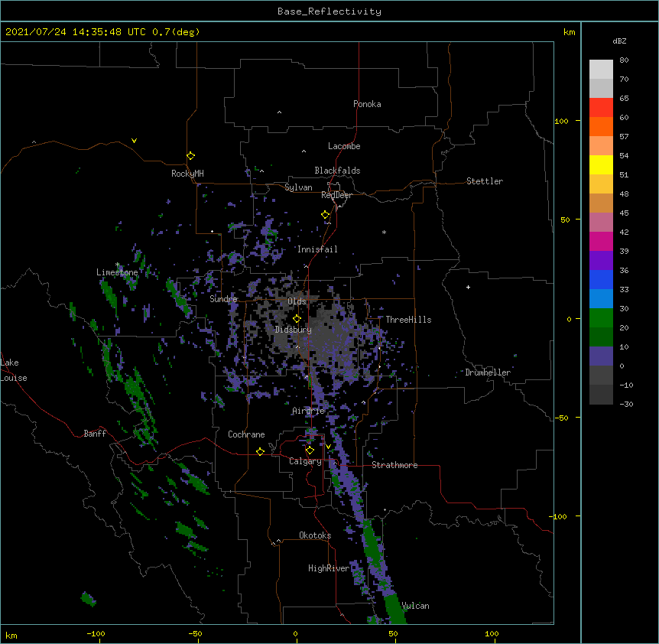Click the Okotoks city label
This screenshot has width=659, height=644.
315,535
